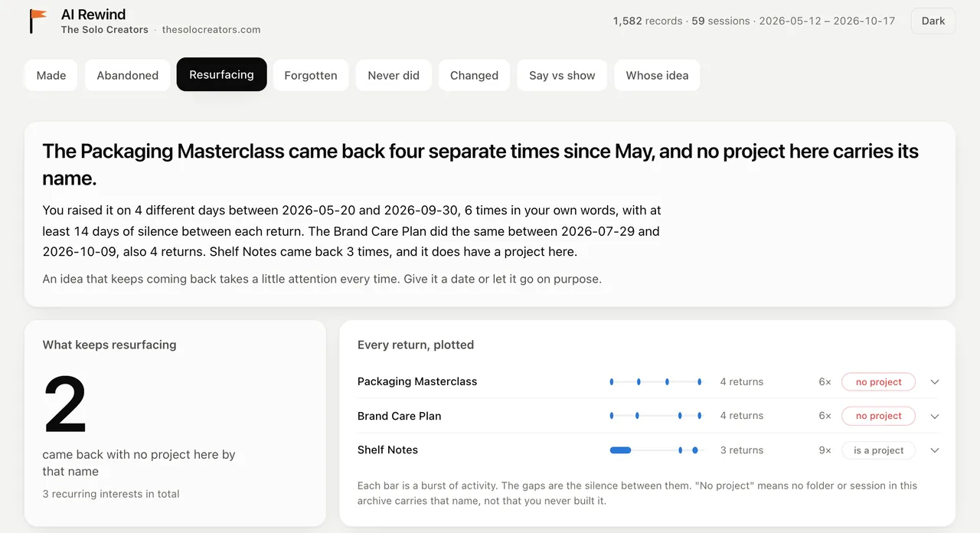
Task: Click the Packaging Masterclass headline sentence
Action: tap(481, 164)
